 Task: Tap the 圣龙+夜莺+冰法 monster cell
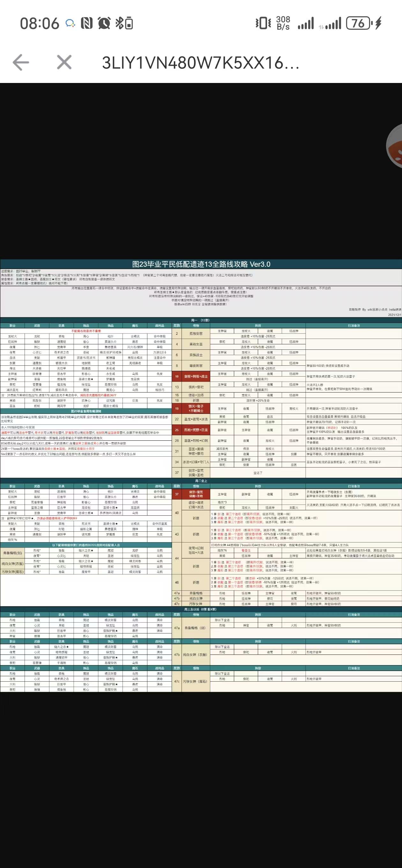coord(196,419)
